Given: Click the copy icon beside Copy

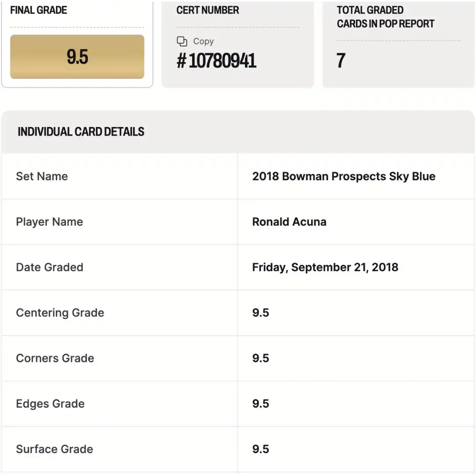Looking at the screenshot, I should 182,41.
